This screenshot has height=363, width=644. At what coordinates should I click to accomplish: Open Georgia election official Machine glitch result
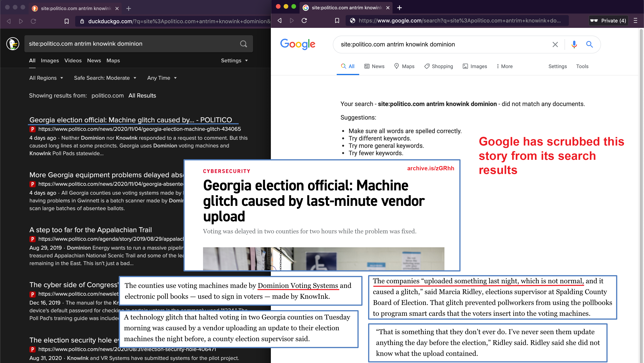(131, 120)
